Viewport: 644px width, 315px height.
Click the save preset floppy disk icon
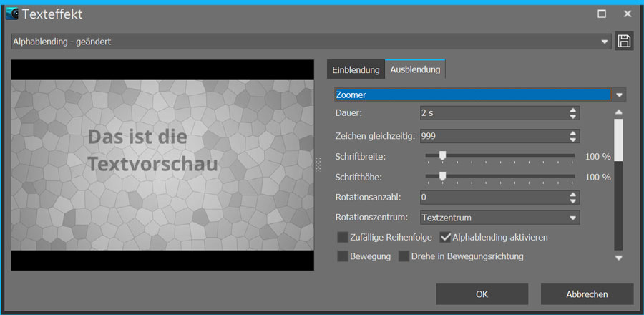click(624, 41)
